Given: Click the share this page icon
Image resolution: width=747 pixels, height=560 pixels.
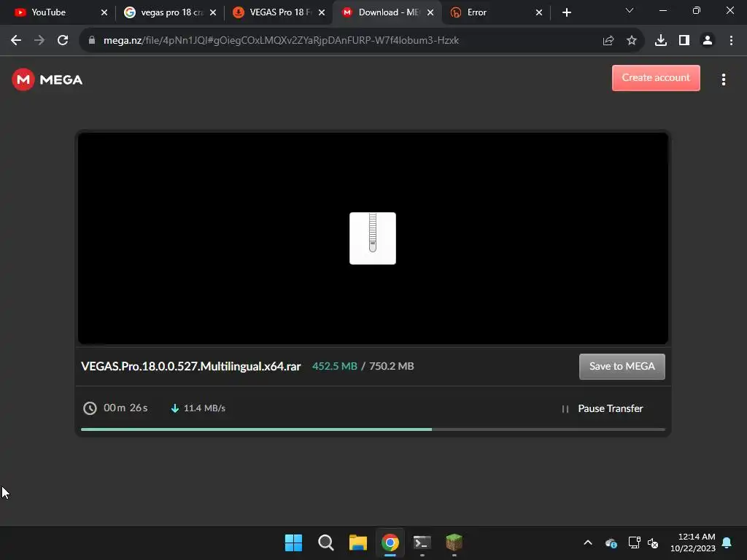Looking at the screenshot, I should coord(608,41).
